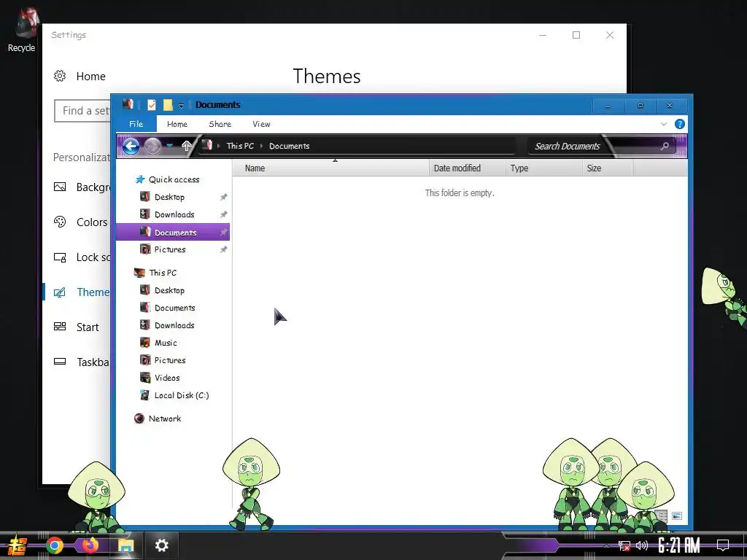The width and height of the screenshot is (747, 560).
Task: Show hidden tray icons chevron
Action: [x=606, y=545]
